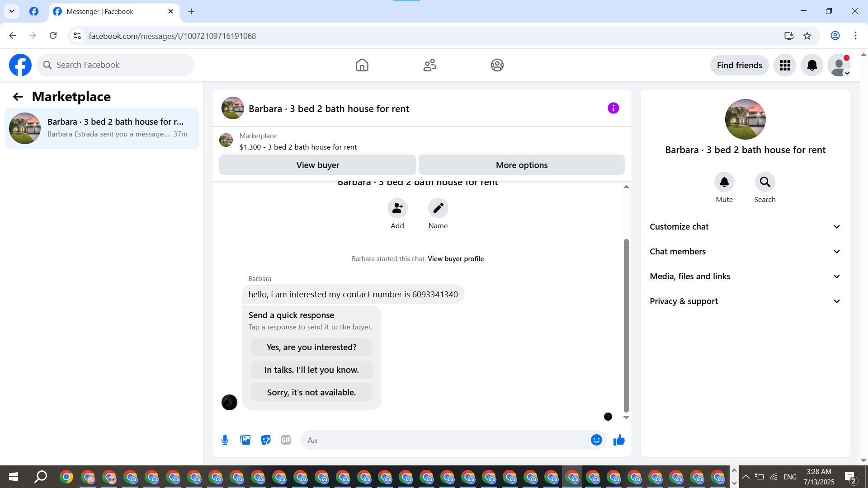Click the purple conversation info icon

coord(613,108)
